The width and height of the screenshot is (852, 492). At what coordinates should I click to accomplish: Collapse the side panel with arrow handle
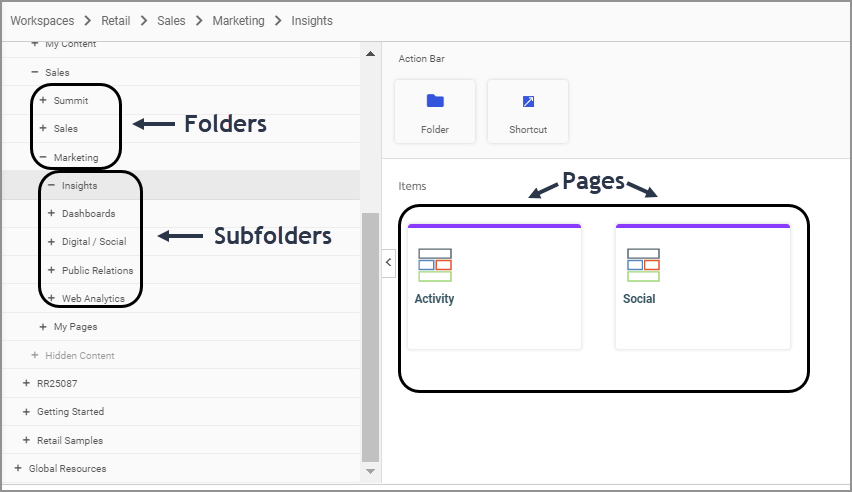tap(389, 262)
